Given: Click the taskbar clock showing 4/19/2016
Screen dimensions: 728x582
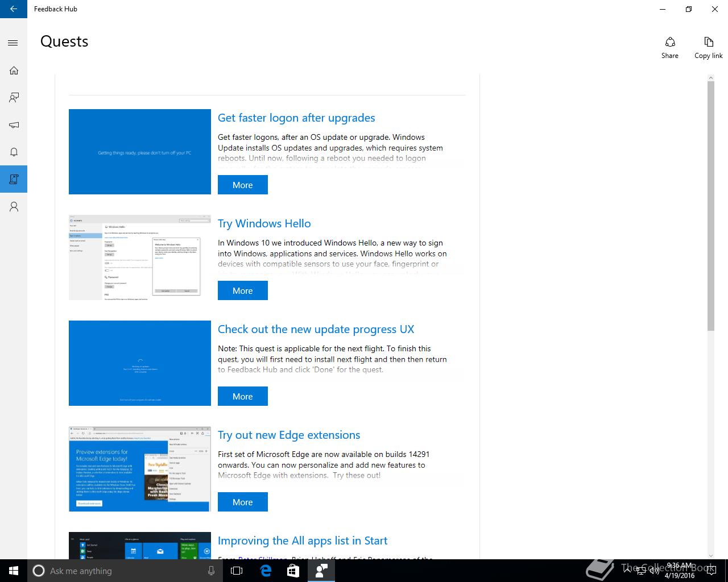Looking at the screenshot, I should pos(680,571).
